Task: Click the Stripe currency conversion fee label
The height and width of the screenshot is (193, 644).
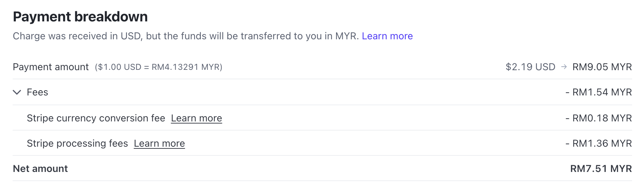Action: pos(96,118)
